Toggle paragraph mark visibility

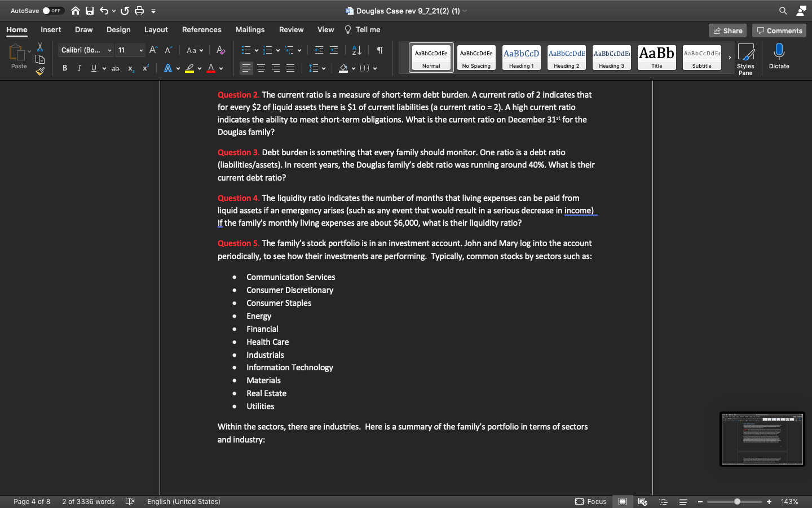379,50
